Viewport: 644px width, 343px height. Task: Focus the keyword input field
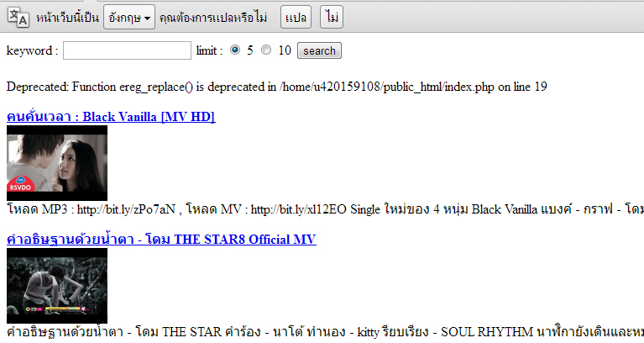click(x=127, y=50)
